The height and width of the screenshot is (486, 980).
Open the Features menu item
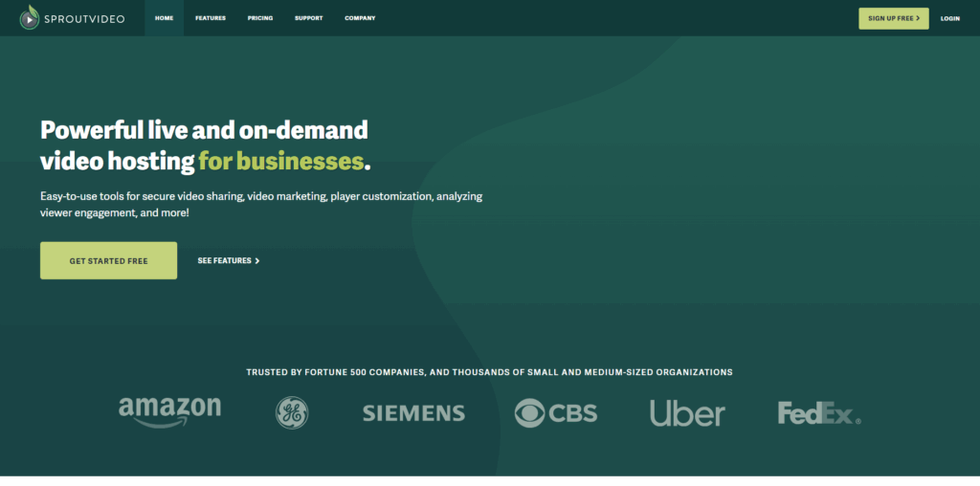tap(211, 18)
